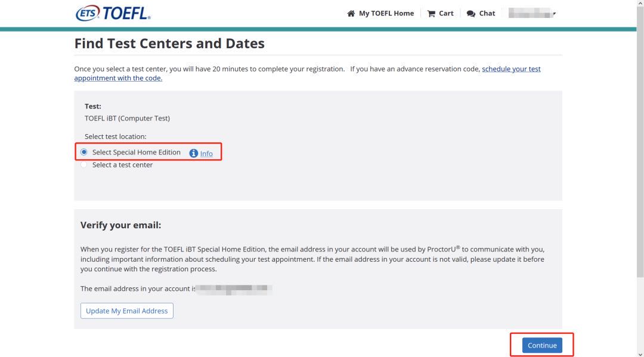Click Update My Email Address button
This screenshot has height=357, width=644.
(127, 311)
